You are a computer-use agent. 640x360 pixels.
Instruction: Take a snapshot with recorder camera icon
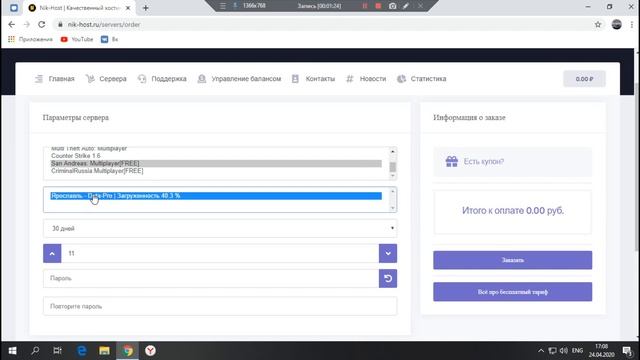(x=392, y=6)
